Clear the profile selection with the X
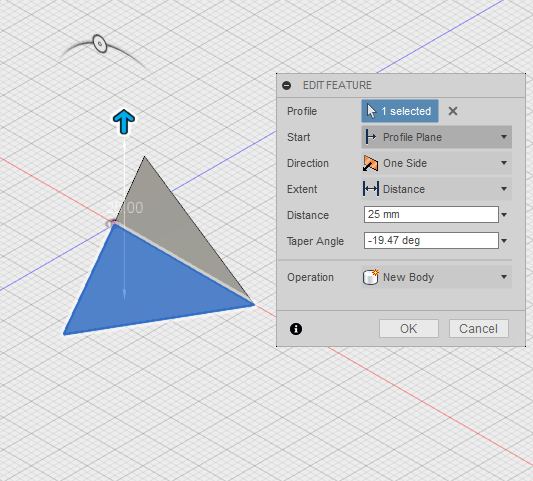The width and height of the screenshot is (533, 481). tap(453, 111)
